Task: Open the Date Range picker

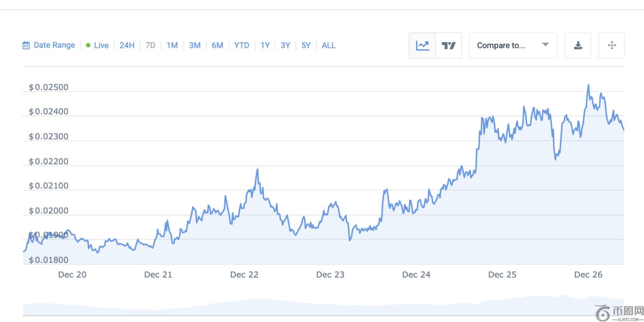Action: tap(54, 45)
